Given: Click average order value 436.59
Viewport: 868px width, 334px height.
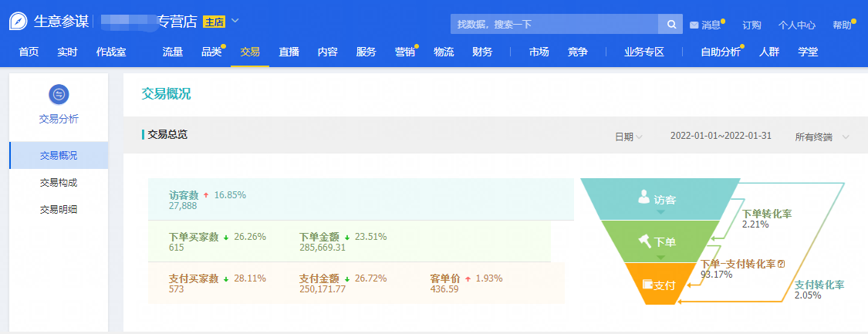Looking at the screenshot, I should pos(444,289).
